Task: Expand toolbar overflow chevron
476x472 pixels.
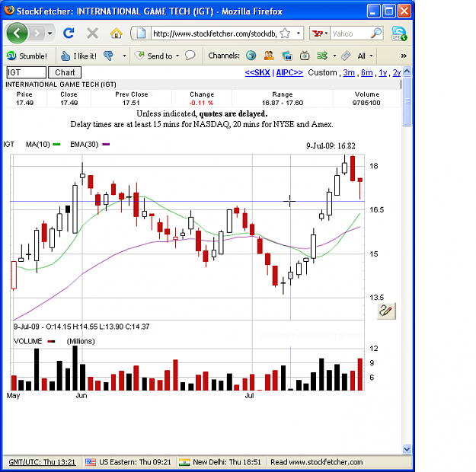Action: [x=404, y=56]
